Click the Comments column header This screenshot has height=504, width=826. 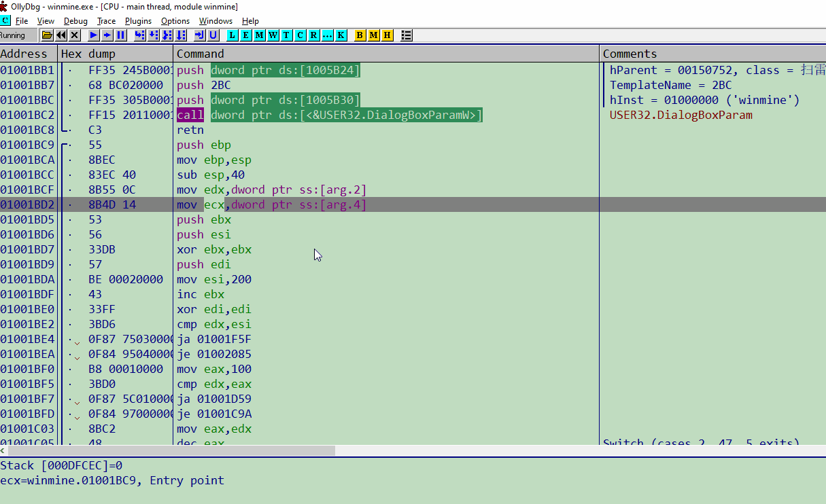tap(713, 54)
